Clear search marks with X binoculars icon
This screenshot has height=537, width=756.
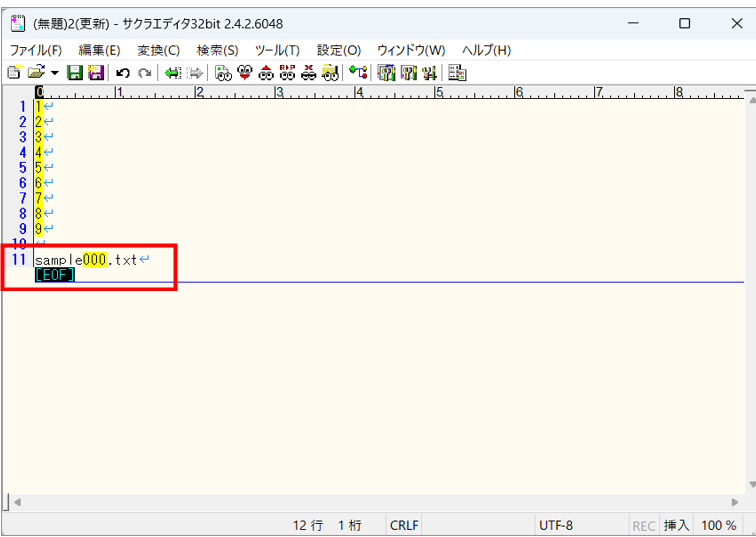[x=308, y=73]
